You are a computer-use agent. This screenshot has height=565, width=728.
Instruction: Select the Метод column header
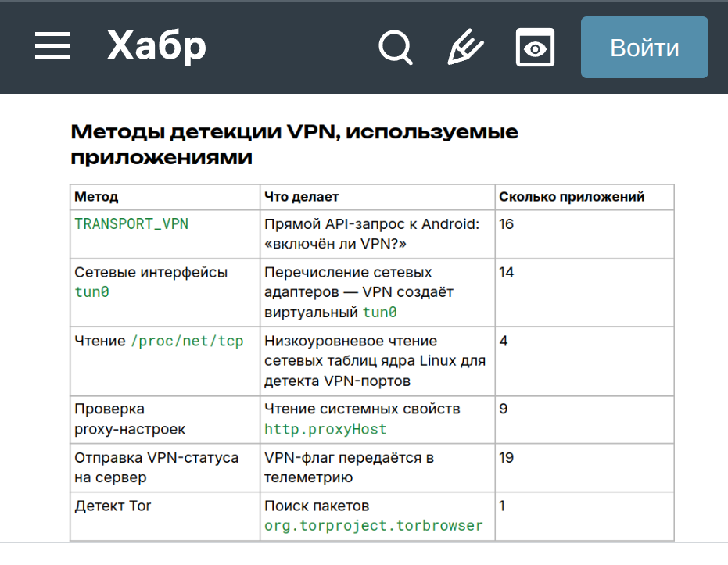[96, 197]
